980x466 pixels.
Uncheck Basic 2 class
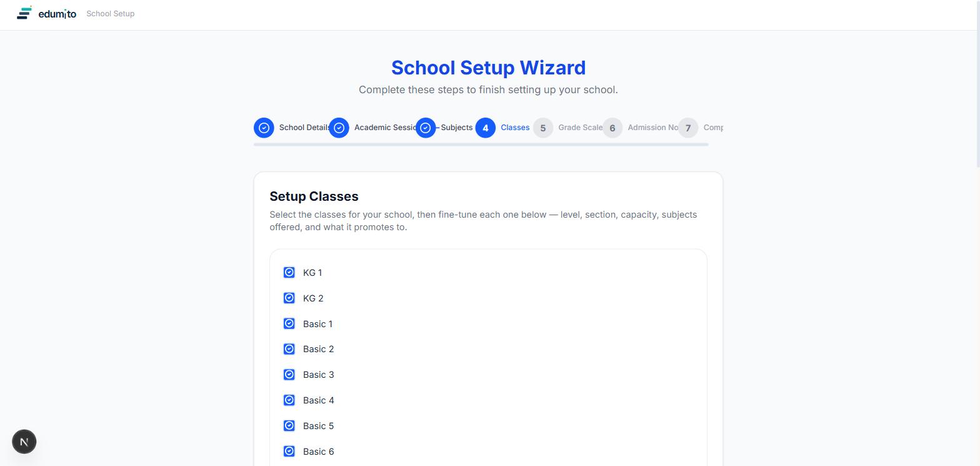click(x=289, y=349)
